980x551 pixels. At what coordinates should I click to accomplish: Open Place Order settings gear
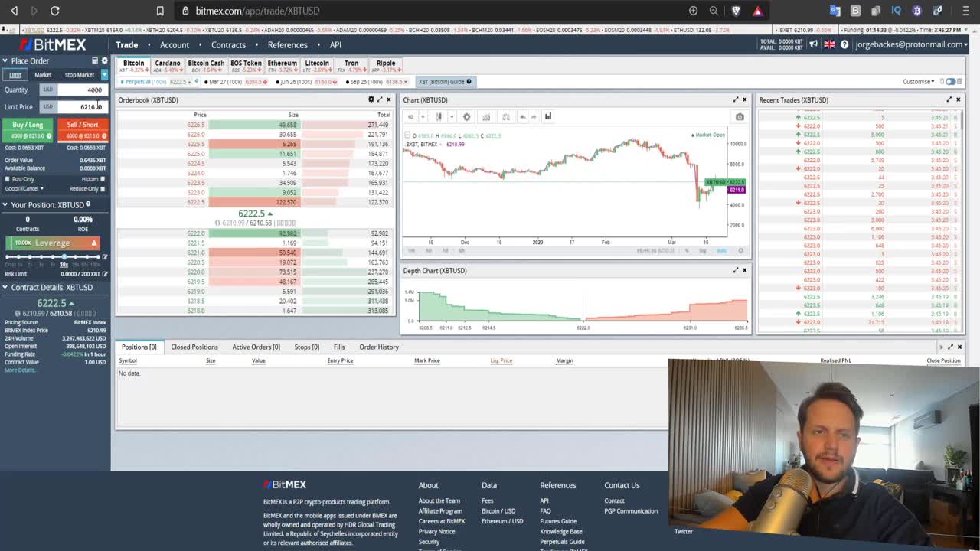coord(105,60)
